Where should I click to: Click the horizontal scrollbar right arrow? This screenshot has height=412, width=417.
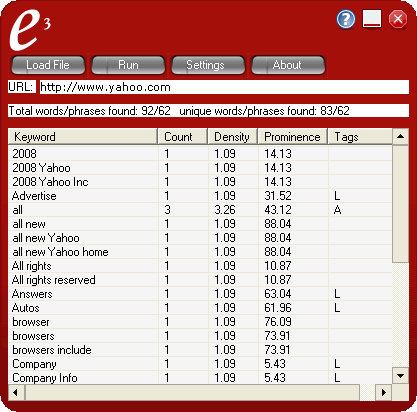click(x=384, y=392)
